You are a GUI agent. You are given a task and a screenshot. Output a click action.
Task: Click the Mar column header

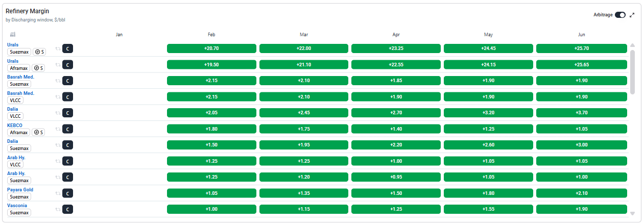click(x=304, y=35)
